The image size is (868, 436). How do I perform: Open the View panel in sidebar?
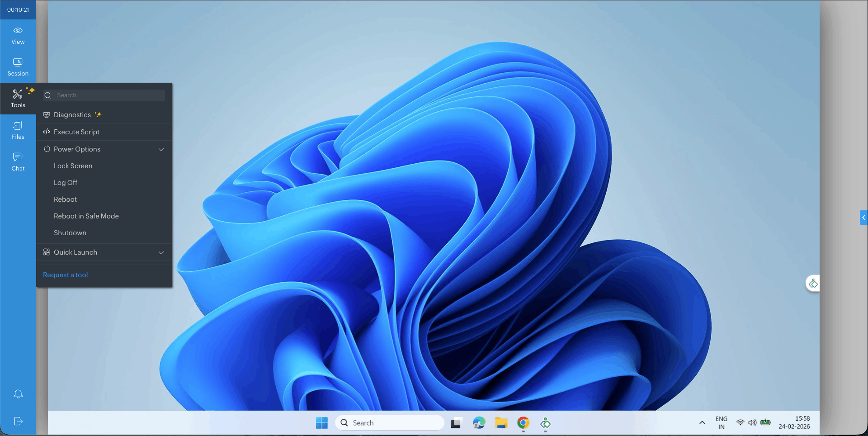pyautogui.click(x=18, y=35)
